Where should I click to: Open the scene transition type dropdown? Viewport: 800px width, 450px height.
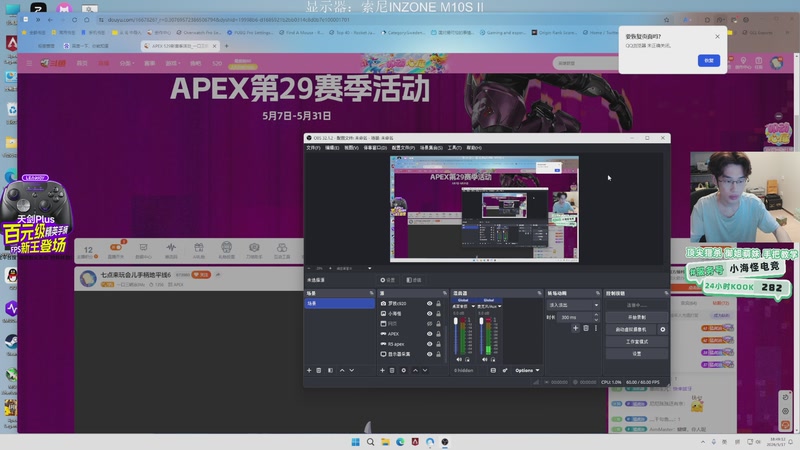point(573,305)
